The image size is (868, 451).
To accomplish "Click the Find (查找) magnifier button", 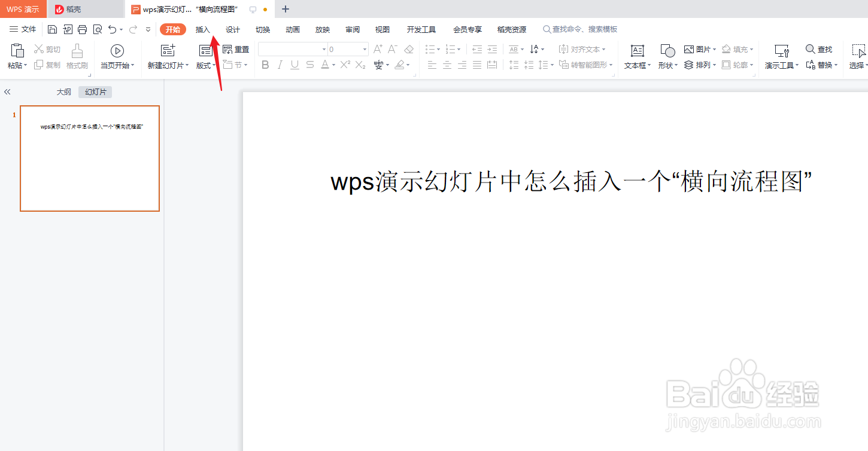I will (819, 49).
